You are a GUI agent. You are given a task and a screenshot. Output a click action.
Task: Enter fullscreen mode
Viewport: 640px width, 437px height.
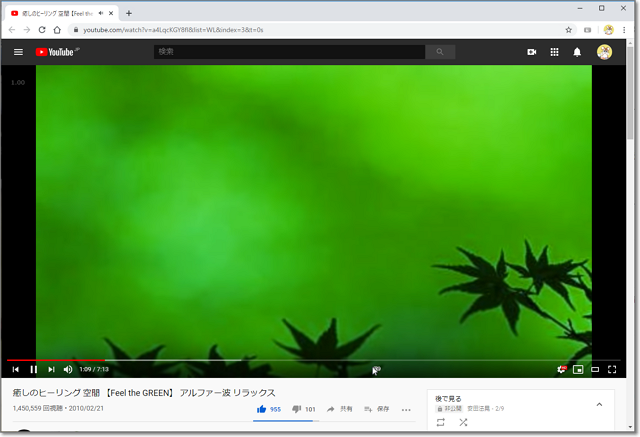tap(612, 369)
